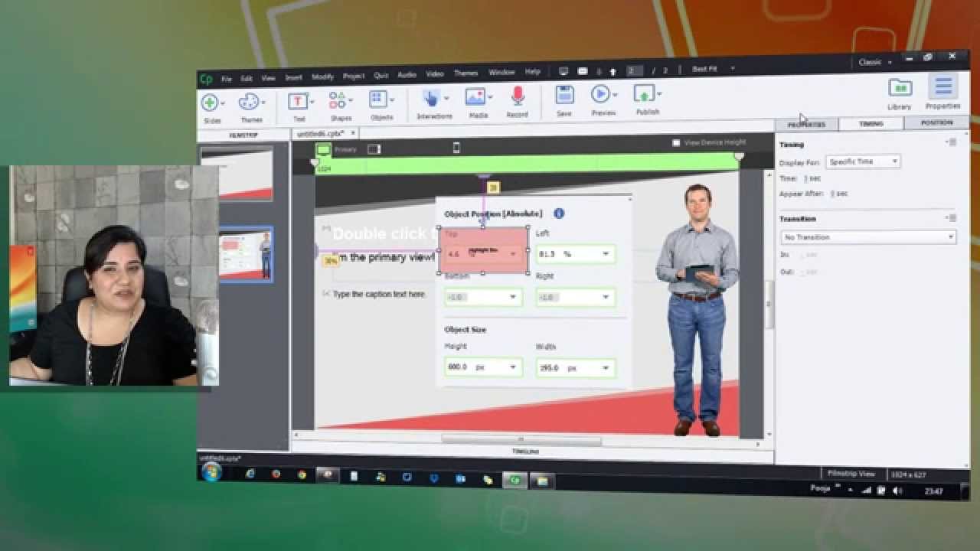980x551 pixels.
Task: Enable the View Device Height checkbox
Action: [x=676, y=142]
